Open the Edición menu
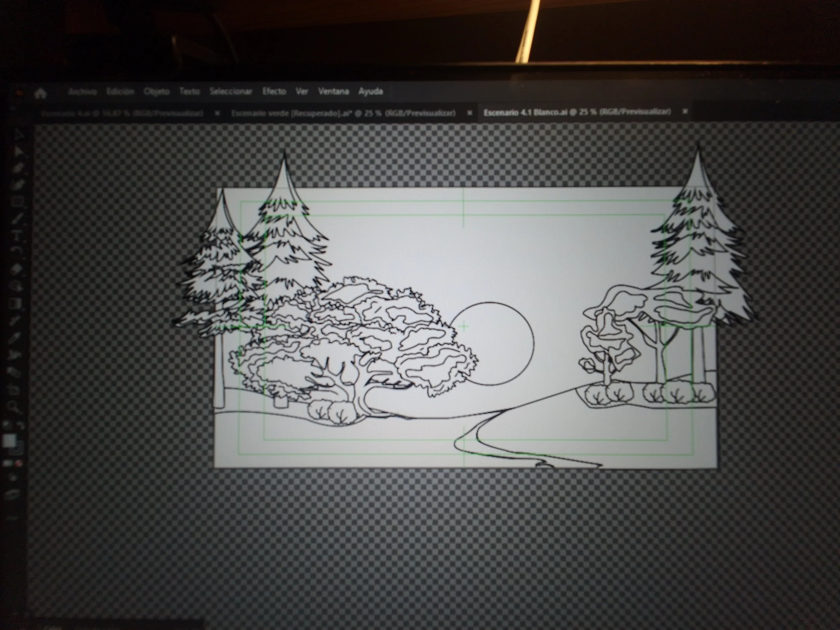The height and width of the screenshot is (630, 840). 120,91
